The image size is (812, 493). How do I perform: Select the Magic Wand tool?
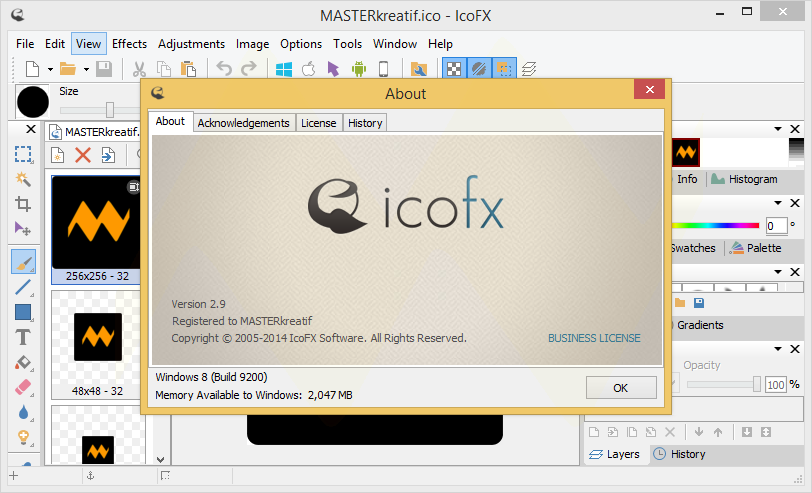point(23,179)
